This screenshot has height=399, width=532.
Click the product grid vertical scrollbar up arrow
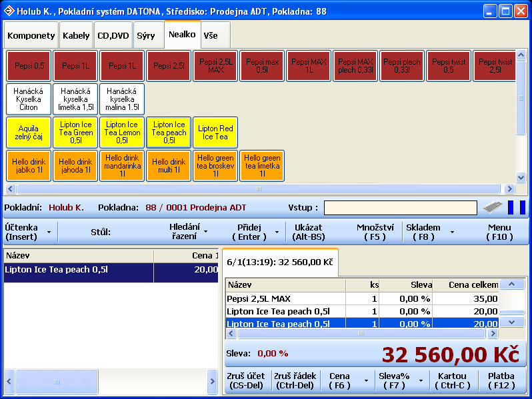(521, 55)
